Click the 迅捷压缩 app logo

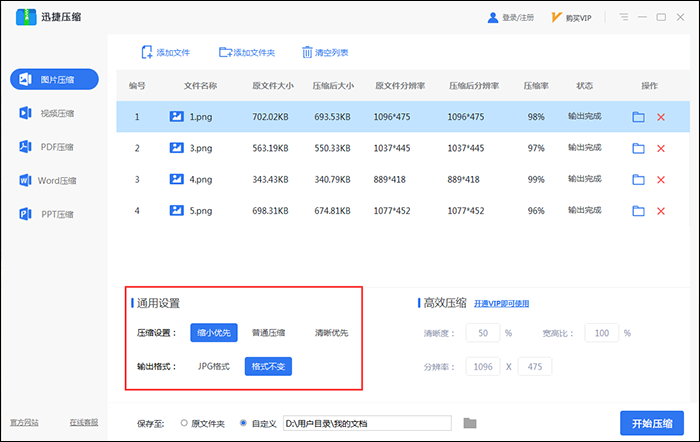coord(26,17)
